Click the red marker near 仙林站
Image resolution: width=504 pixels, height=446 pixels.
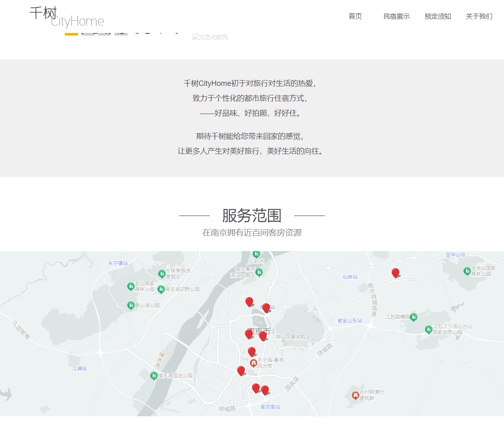point(395,273)
